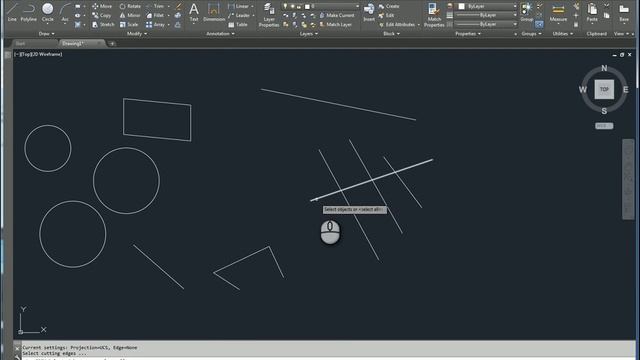This screenshot has width=640, height=360.
Task: Activate the Scale command
Action: click(129, 24)
